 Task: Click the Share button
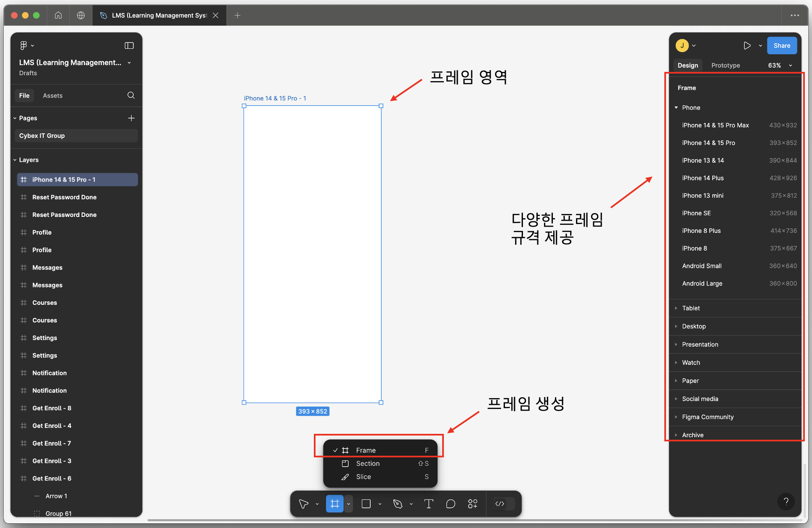pyautogui.click(x=781, y=45)
